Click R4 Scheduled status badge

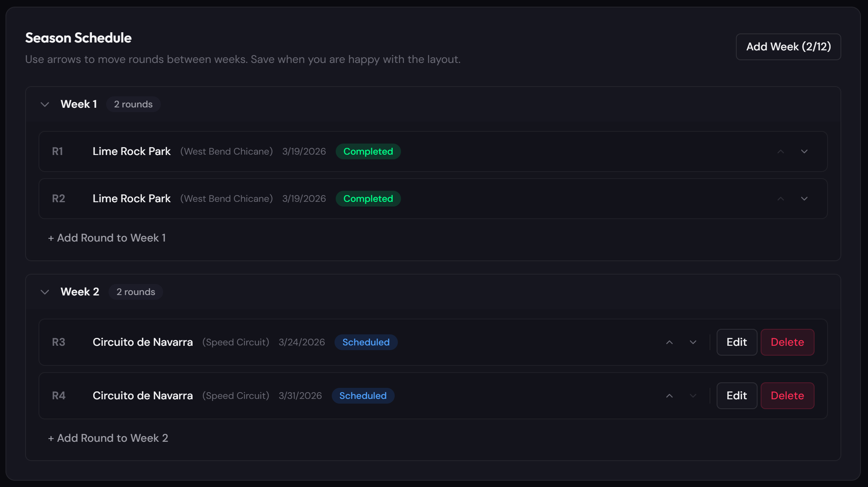(363, 396)
